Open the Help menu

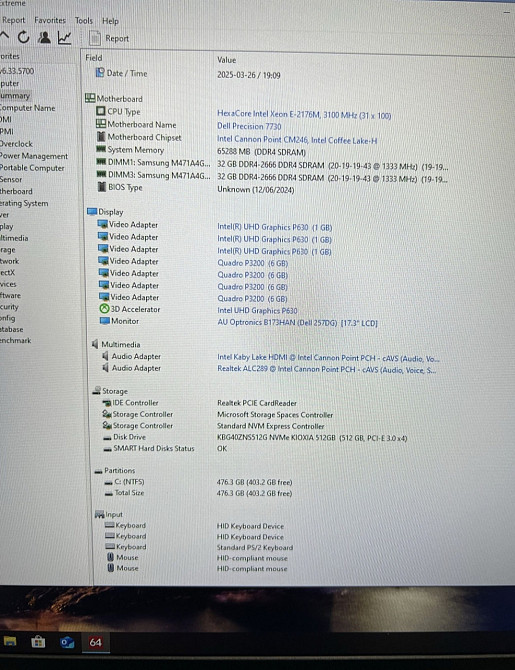[110, 21]
